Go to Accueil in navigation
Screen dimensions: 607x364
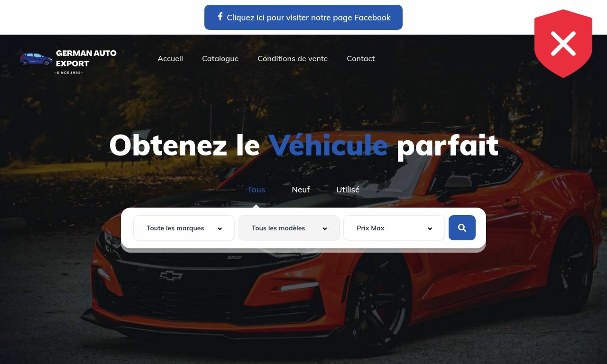coord(170,58)
